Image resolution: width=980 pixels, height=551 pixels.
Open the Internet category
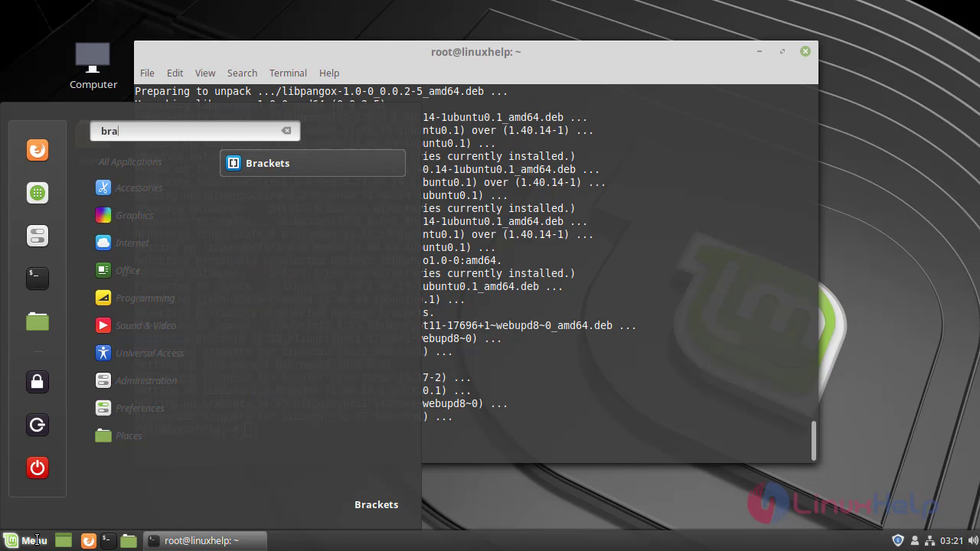click(122, 243)
